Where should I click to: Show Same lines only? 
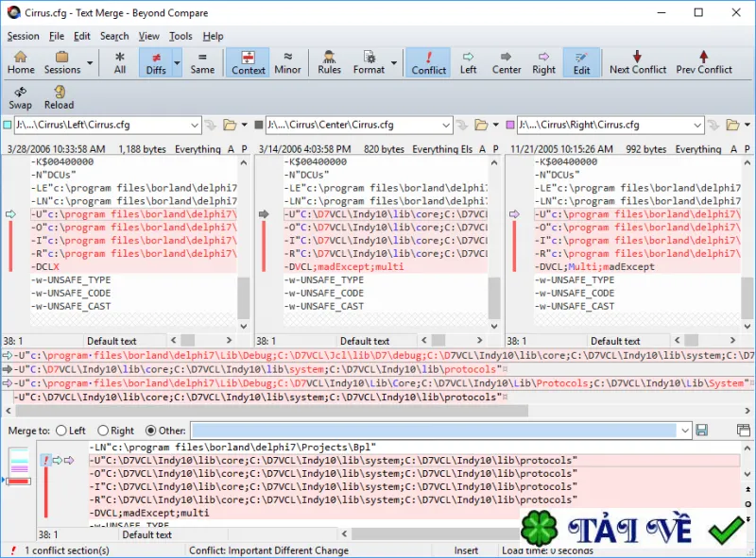point(202,62)
